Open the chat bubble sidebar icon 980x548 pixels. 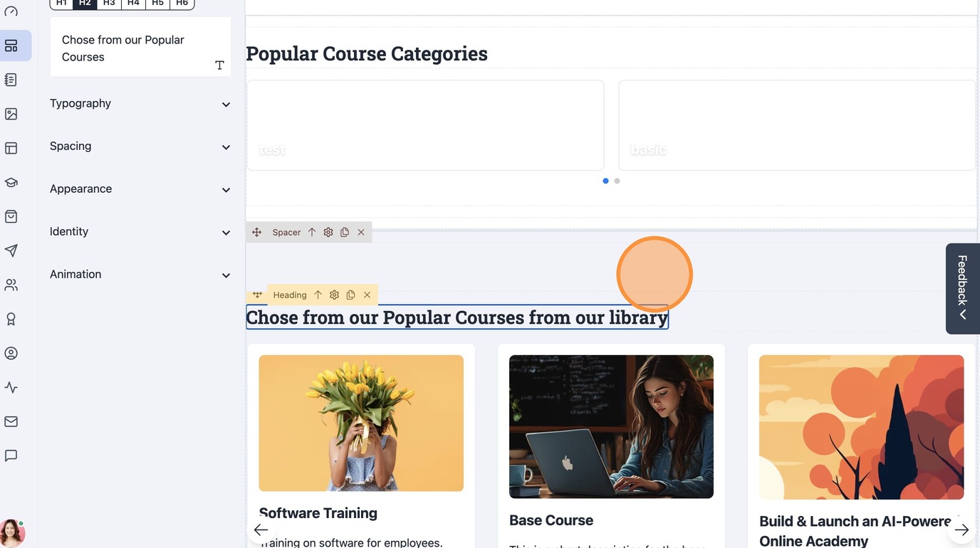point(11,455)
